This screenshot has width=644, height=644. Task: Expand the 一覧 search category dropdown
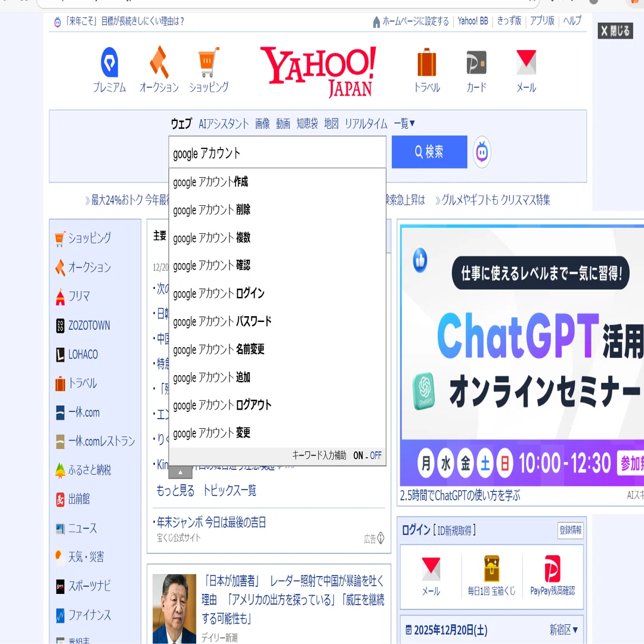[x=404, y=123]
